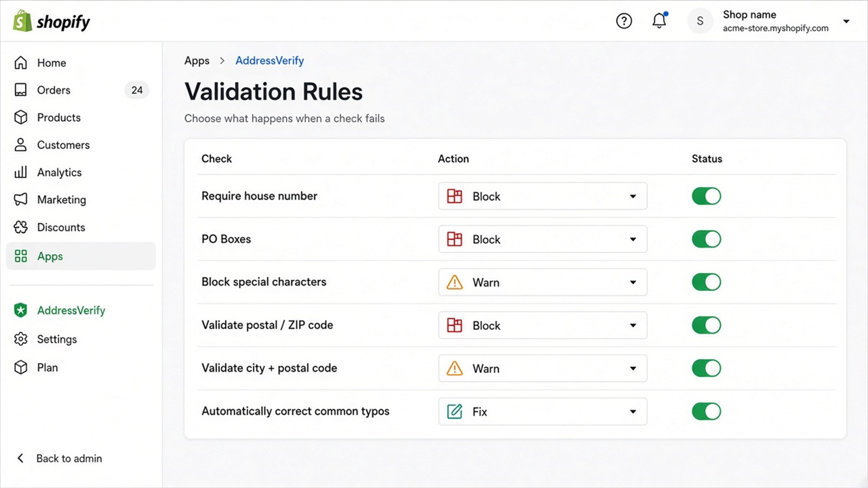The height and width of the screenshot is (488, 868).
Task: Click the Action column header
Action: click(x=454, y=159)
